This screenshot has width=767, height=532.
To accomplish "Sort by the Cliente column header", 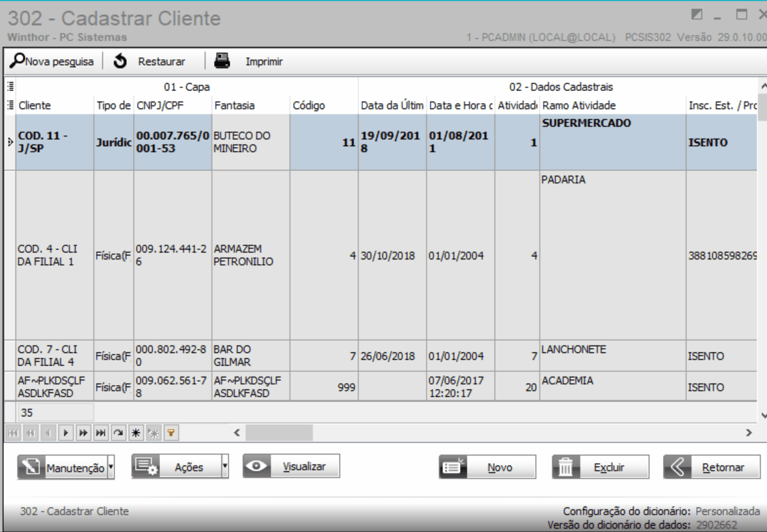I will pyautogui.click(x=55, y=105).
